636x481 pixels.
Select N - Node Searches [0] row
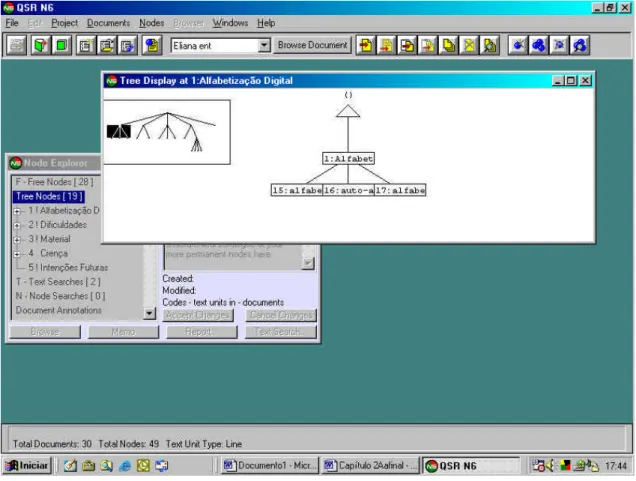click(60, 296)
